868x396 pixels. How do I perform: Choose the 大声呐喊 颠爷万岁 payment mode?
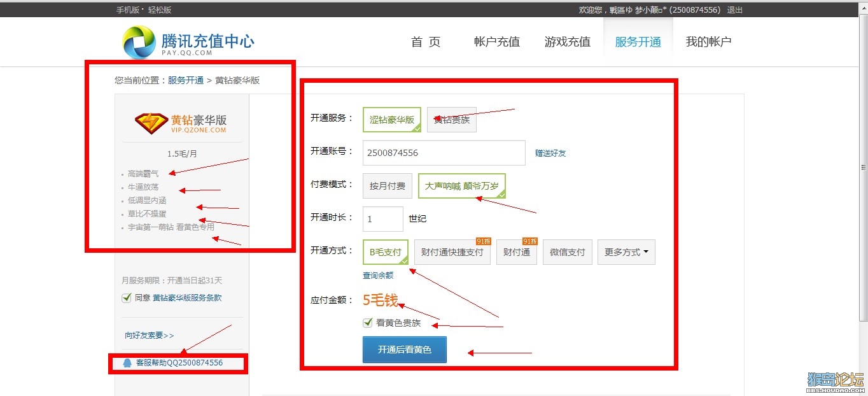click(x=462, y=186)
